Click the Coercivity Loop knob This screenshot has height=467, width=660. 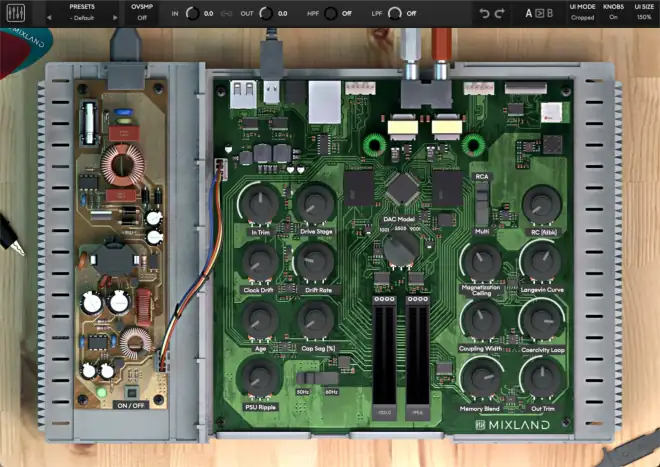(542, 321)
